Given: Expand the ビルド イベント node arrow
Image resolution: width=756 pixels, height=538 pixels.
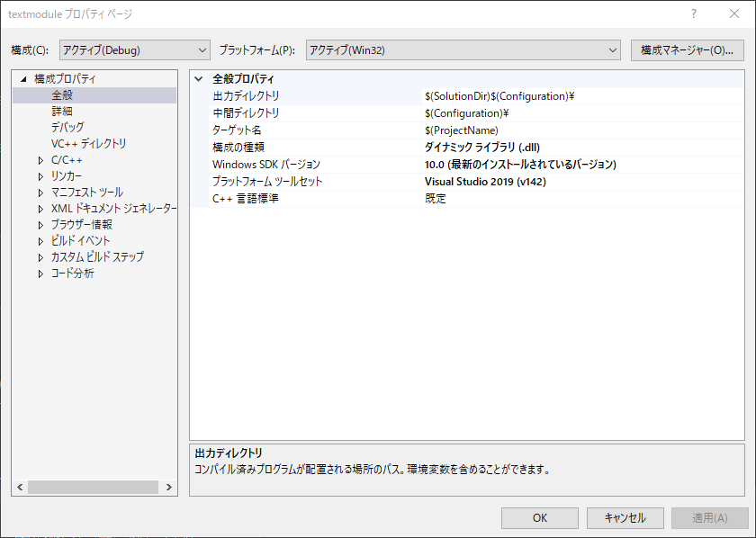Looking at the screenshot, I should pos(41,241).
